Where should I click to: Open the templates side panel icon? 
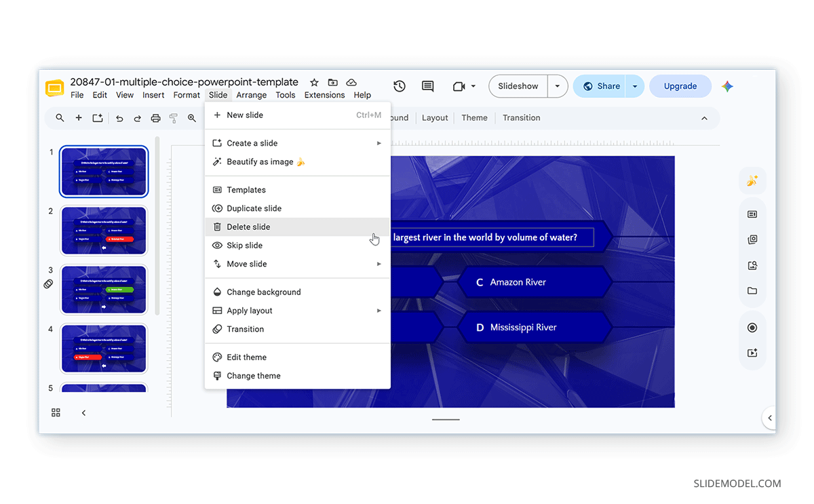click(752, 214)
